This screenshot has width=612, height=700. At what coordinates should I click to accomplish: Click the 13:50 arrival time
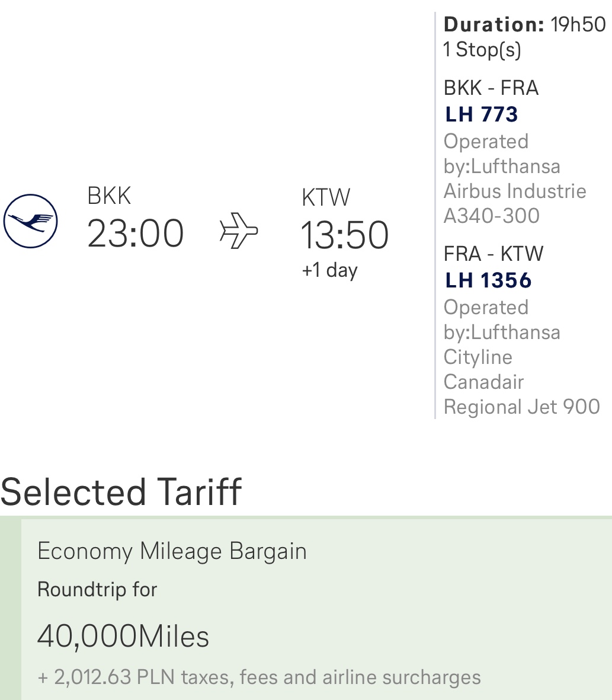click(x=344, y=235)
